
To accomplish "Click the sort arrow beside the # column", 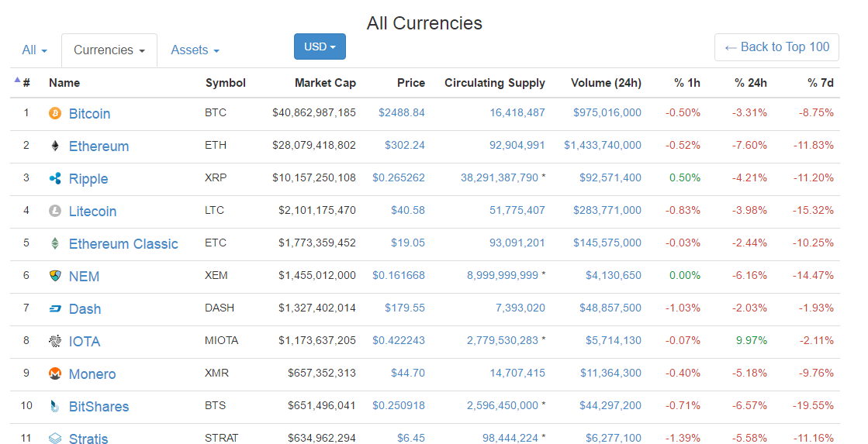I will [x=17, y=80].
